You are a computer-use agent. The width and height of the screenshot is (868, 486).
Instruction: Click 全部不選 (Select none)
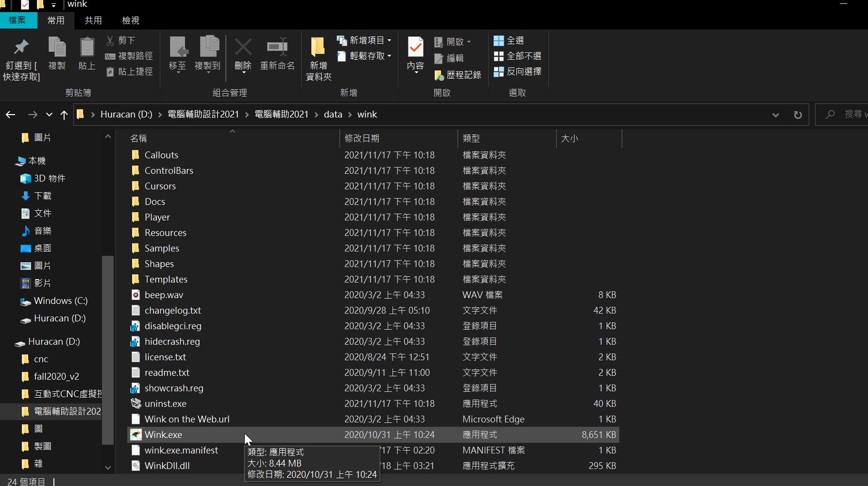pyautogui.click(x=517, y=56)
